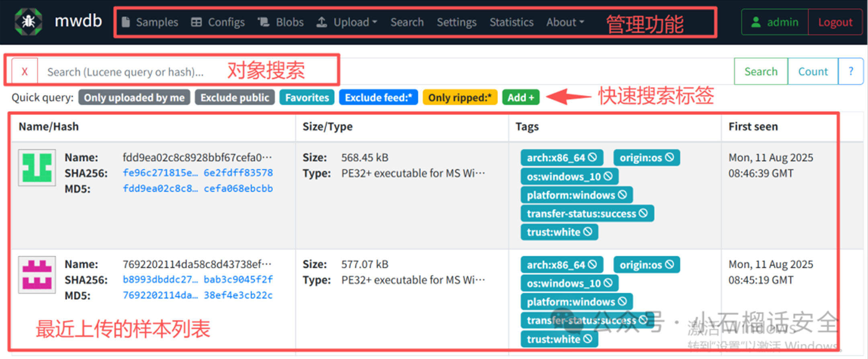Screen dimensions: 868x359
Task: Click exclude icon on first os:windows_10 tag
Action: tap(608, 176)
